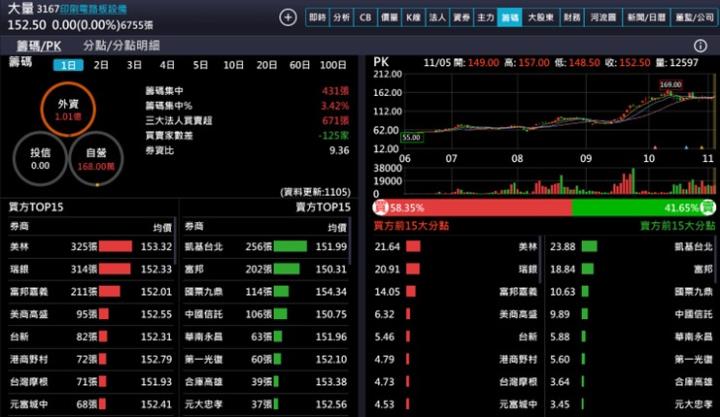Open the 籌碼 tab in top toolbar
This screenshot has width=720, height=417.
[x=510, y=18]
